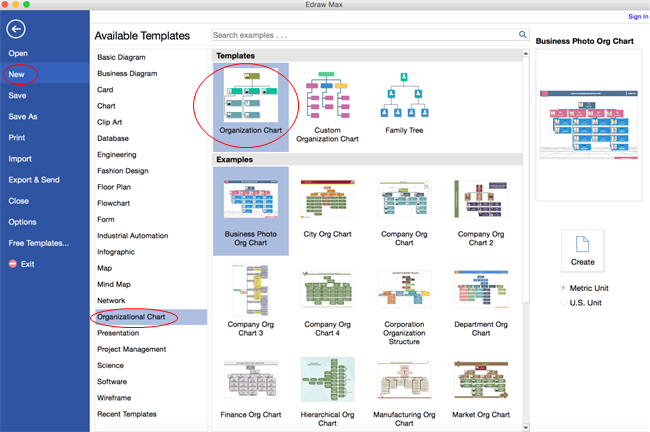Viewport: 650px width, 432px height.
Task: Choose the Family Tree template icon
Action: click(404, 95)
